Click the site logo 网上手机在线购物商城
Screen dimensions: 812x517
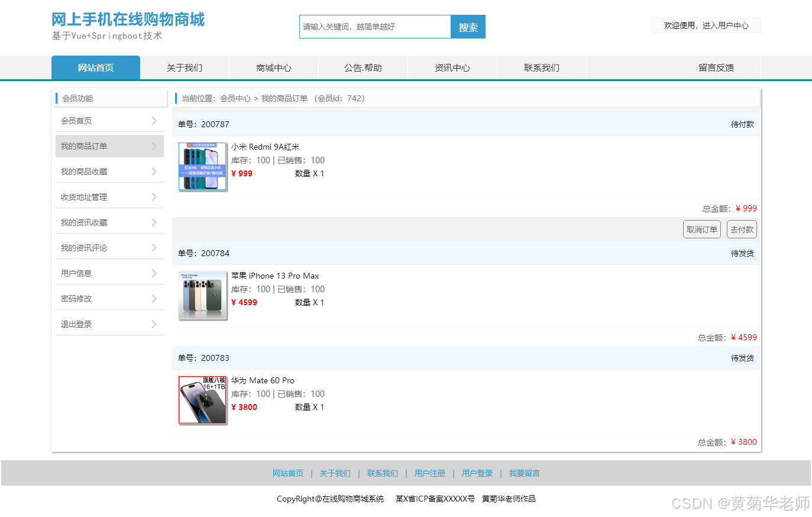coord(128,20)
